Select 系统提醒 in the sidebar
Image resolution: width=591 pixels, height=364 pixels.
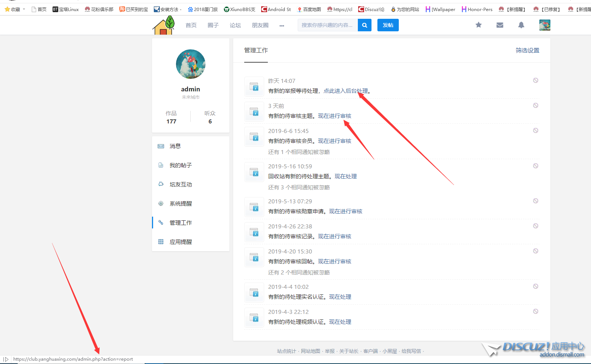click(x=180, y=204)
